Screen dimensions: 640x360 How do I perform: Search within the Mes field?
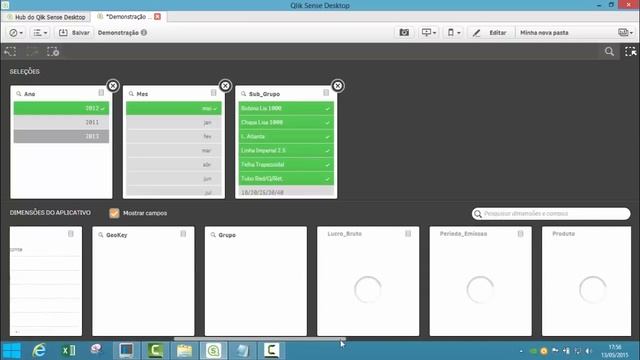[131, 94]
